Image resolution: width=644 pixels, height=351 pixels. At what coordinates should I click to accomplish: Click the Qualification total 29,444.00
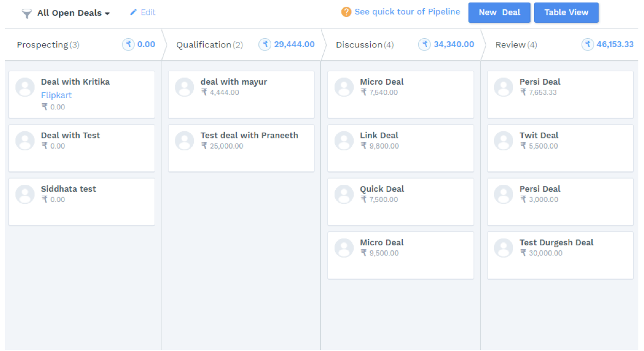click(294, 44)
